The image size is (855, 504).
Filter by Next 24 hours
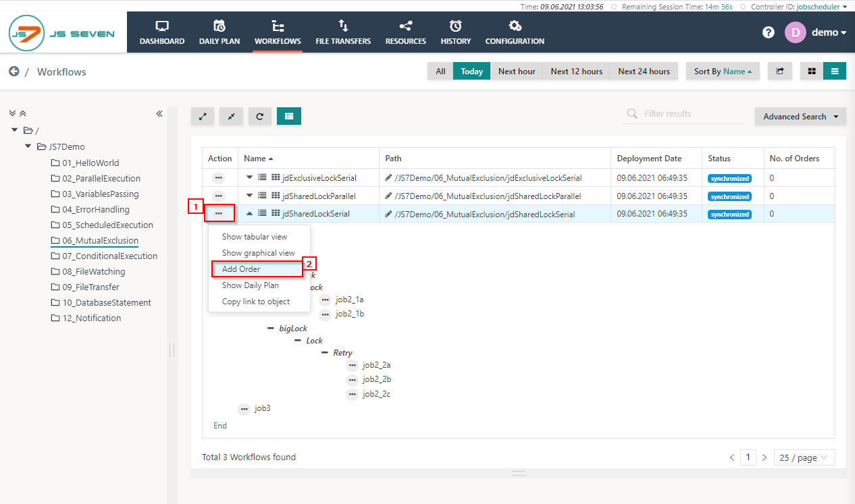(x=644, y=72)
